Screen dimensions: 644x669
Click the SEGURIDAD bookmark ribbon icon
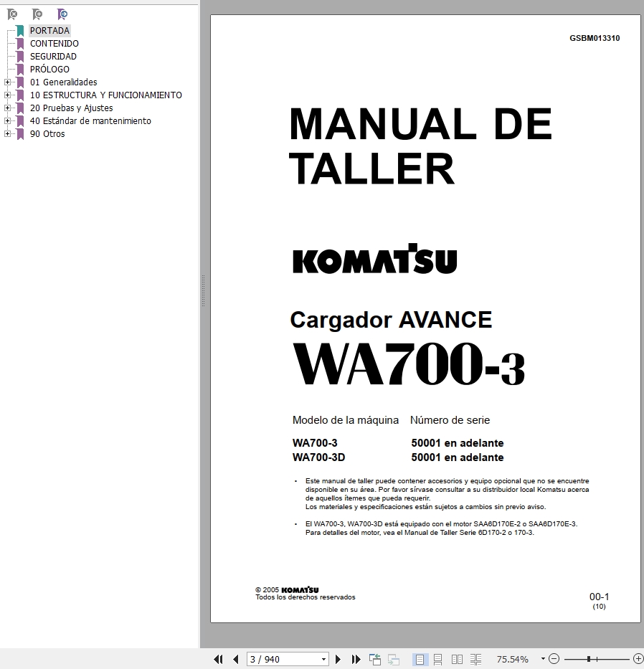point(20,57)
